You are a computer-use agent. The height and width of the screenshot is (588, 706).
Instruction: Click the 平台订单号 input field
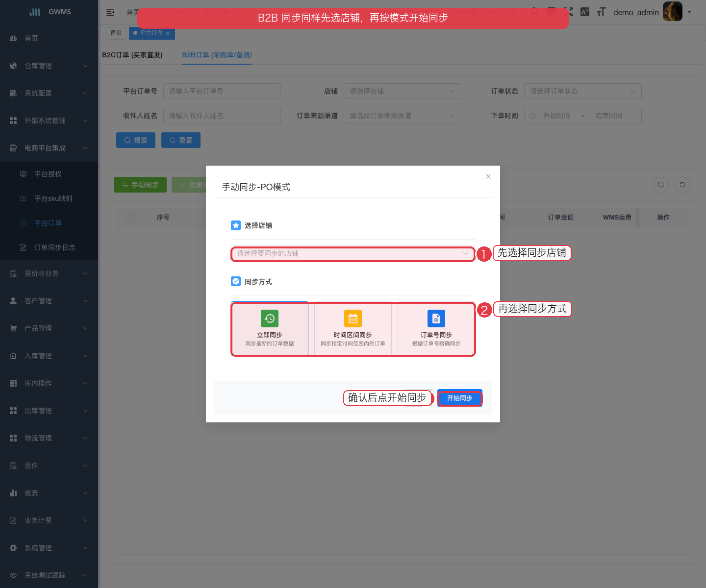(222, 91)
